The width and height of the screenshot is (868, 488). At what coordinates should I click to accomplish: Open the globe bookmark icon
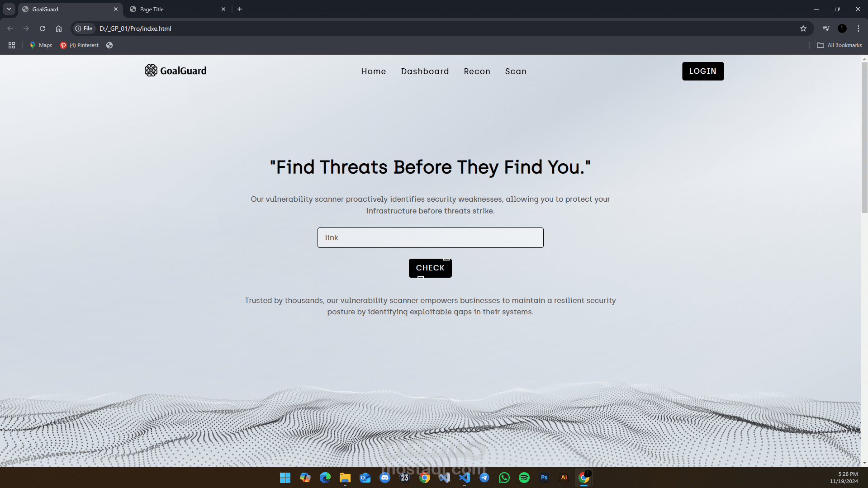[x=109, y=45]
